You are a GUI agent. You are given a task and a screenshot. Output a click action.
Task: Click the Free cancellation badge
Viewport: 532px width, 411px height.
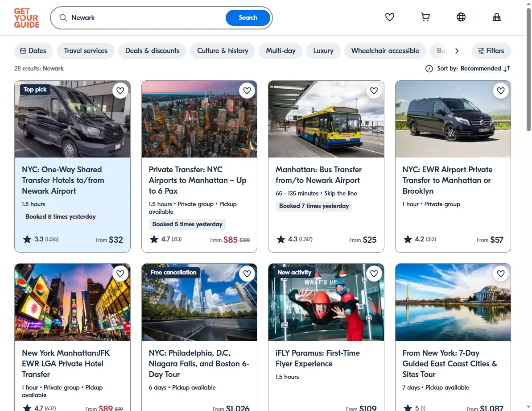[173, 272]
